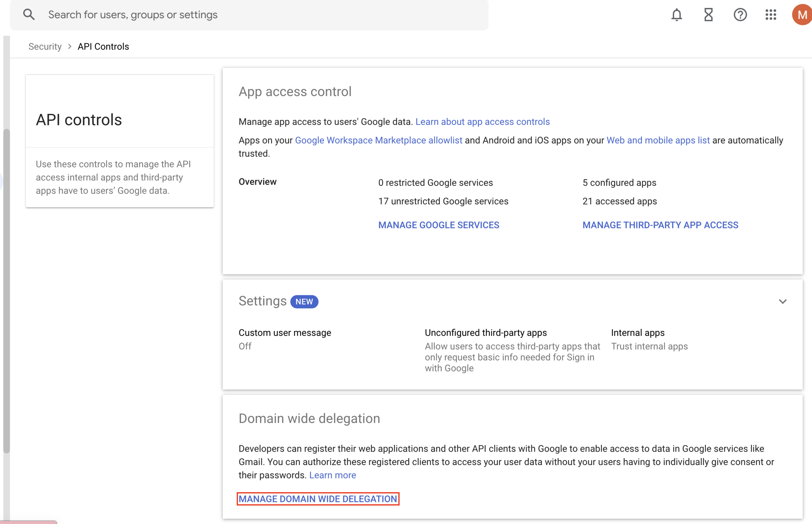Open the account avatar M
The height and width of the screenshot is (524, 812).
pyautogui.click(x=802, y=15)
